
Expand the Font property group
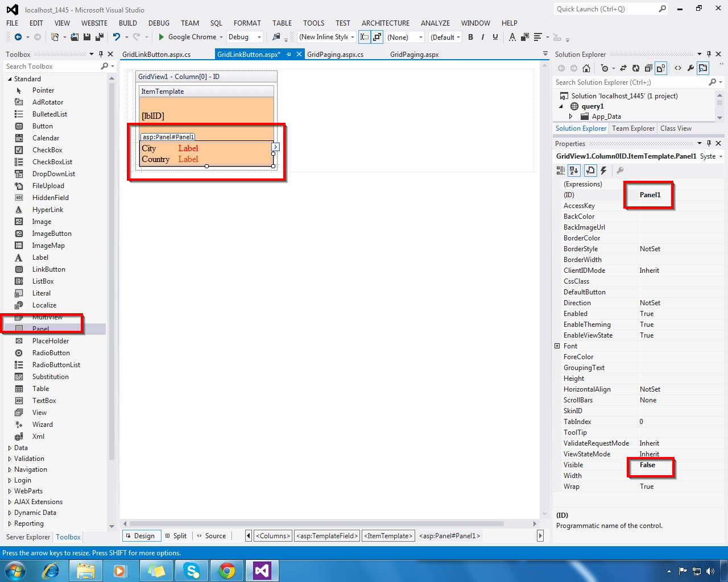557,346
